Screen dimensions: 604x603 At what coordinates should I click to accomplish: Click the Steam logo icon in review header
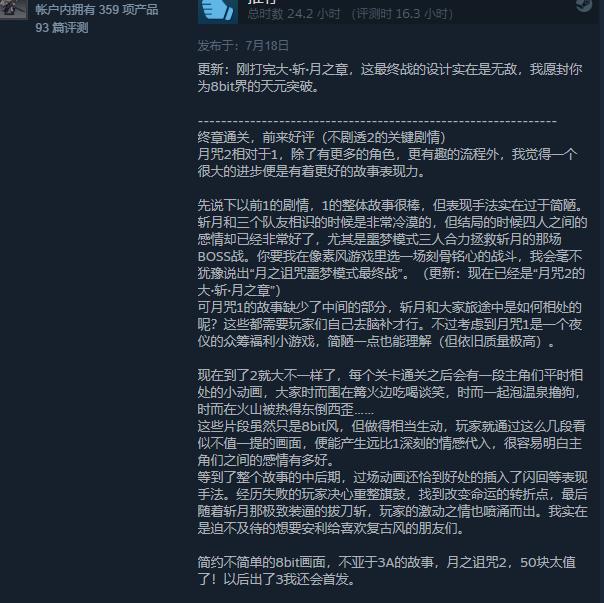tap(584, 5)
